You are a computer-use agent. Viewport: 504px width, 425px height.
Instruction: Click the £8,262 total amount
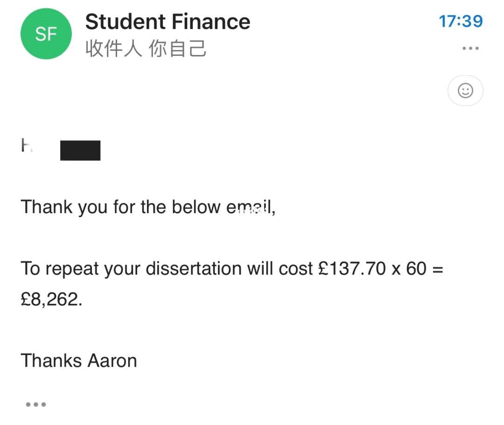(51, 300)
